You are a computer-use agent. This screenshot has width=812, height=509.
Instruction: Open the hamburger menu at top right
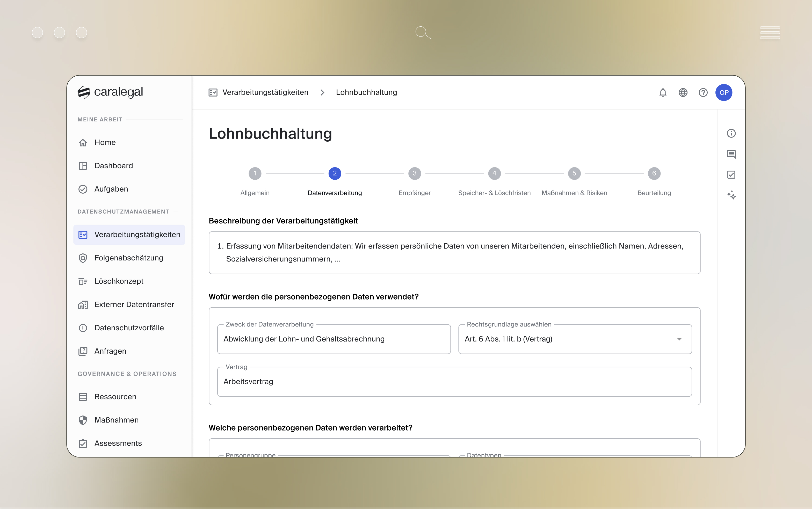click(x=770, y=32)
